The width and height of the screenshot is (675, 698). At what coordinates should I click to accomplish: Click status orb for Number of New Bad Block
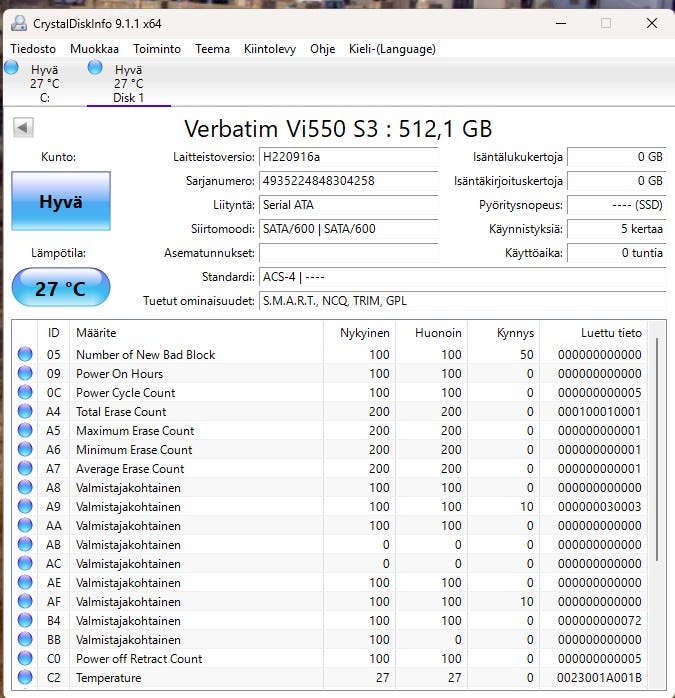pyautogui.click(x=25, y=354)
